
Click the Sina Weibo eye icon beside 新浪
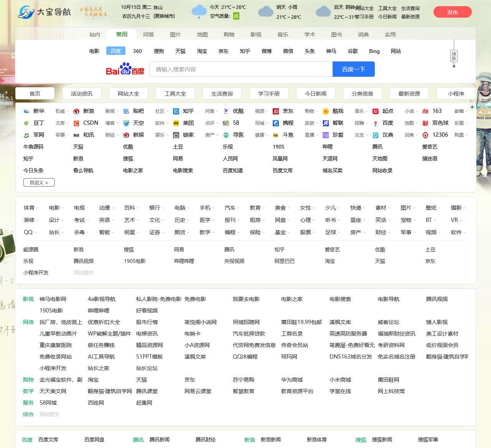pyautogui.click(x=76, y=111)
